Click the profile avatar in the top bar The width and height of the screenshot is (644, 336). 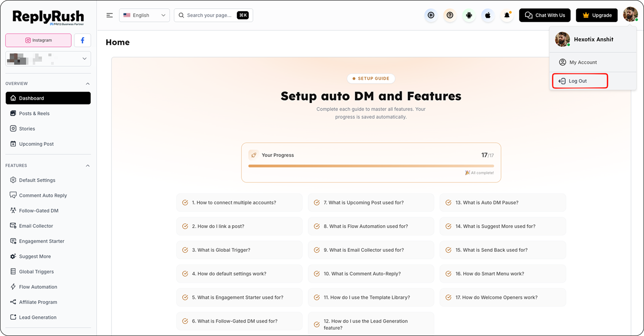tap(630, 15)
